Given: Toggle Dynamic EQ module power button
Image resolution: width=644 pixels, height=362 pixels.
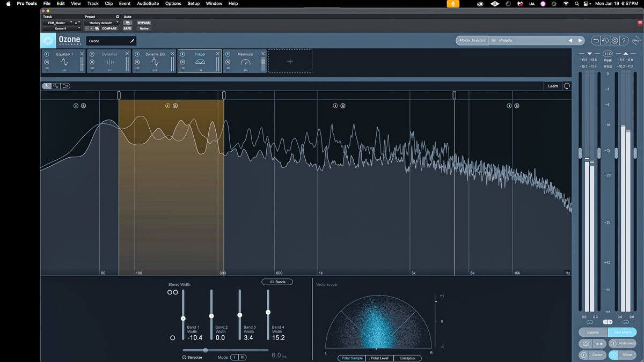Looking at the screenshot, I should tap(137, 54).
